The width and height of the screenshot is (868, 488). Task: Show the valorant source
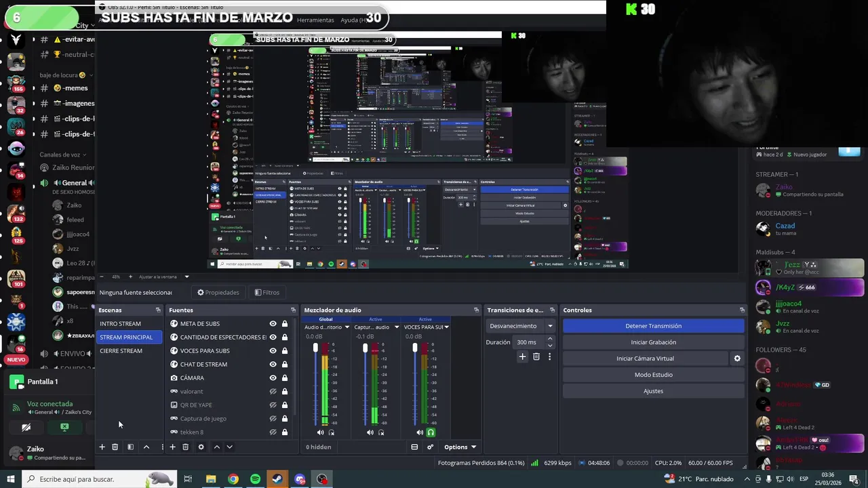pos(273,392)
